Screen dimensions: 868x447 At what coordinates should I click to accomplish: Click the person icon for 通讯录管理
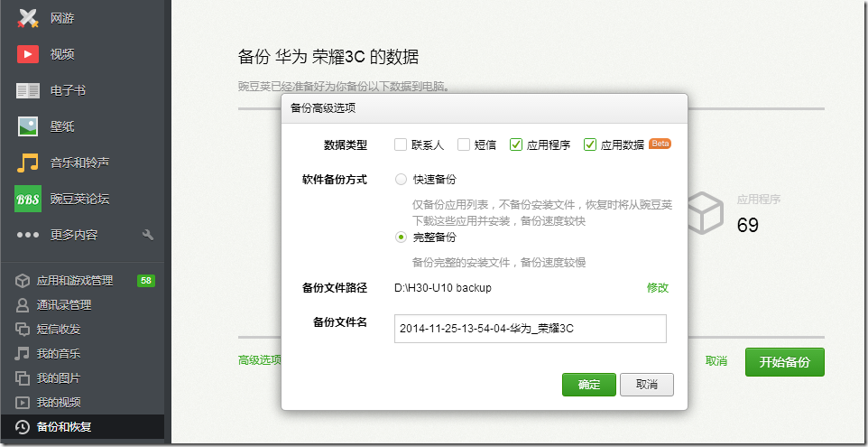23,305
